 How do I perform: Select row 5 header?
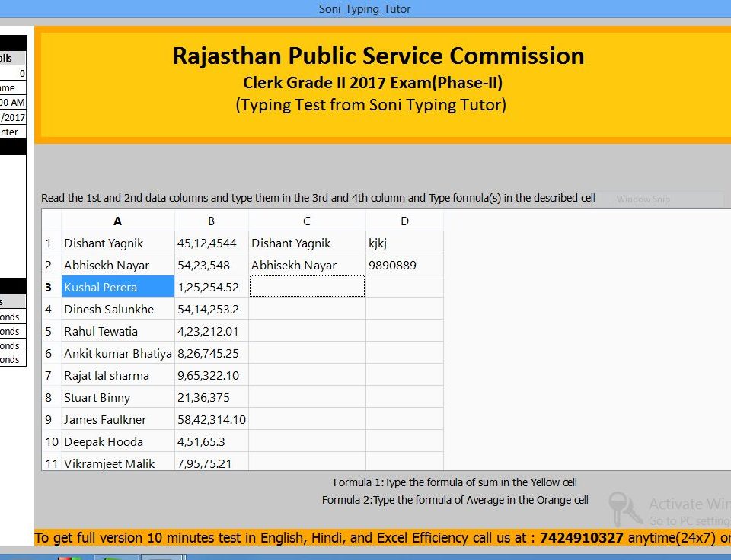pyautogui.click(x=51, y=331)
